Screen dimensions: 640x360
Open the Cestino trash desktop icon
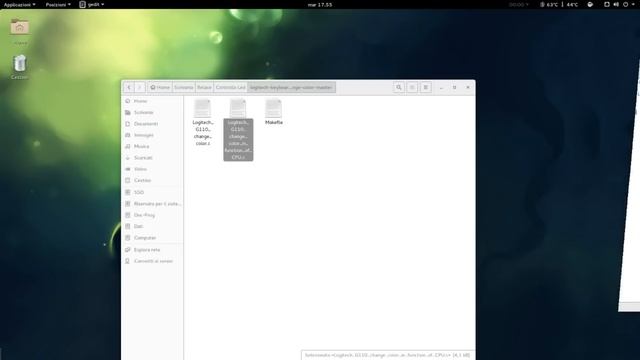[x=20, y=67]
